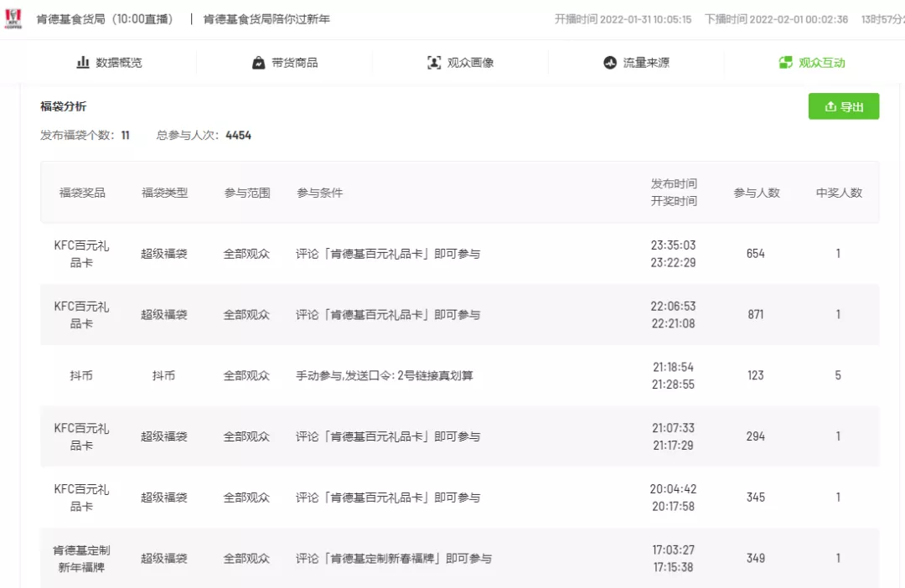Open the 数据概览 tab
Image resolution: width=905 pixels, height=588 pixels.
coord(109,62)
